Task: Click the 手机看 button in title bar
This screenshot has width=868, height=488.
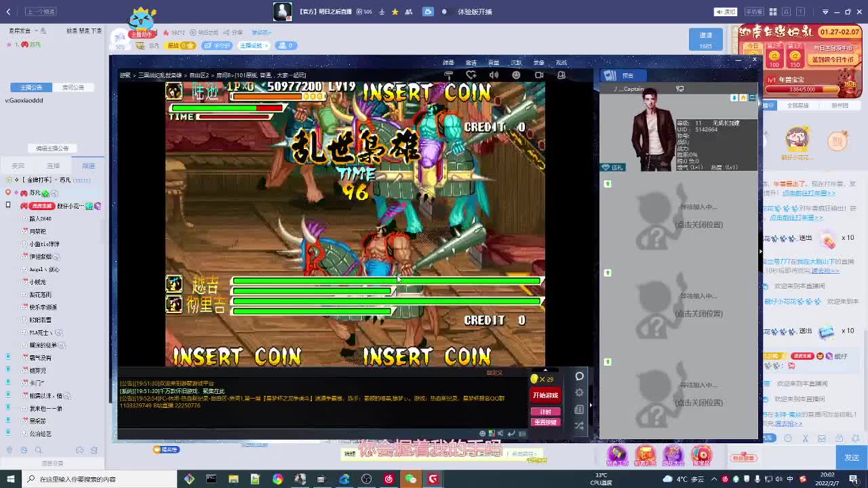Action: coord(754,12)
